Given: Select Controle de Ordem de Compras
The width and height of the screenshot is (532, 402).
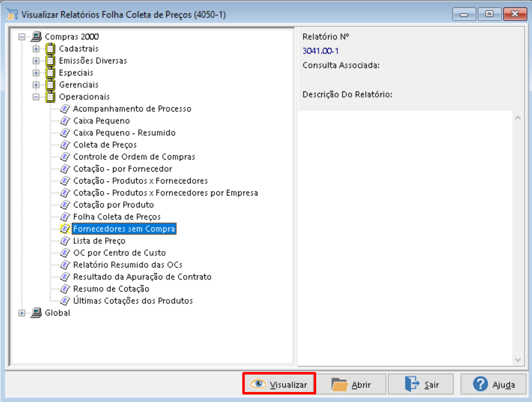Looking at the screenshot, I should (134, 157).
